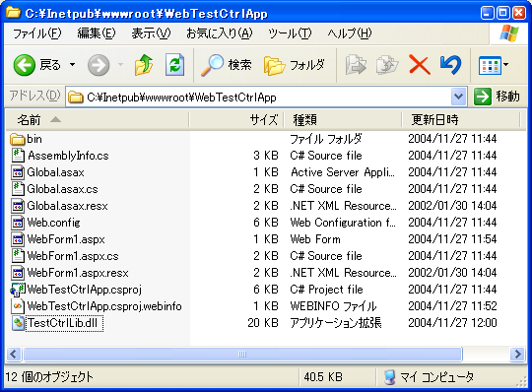Click the マイ コンピュータ status icon
Image resolution: width=532 pixels, height=392 pixels.
pyautogui.click(x=390, y=377)
